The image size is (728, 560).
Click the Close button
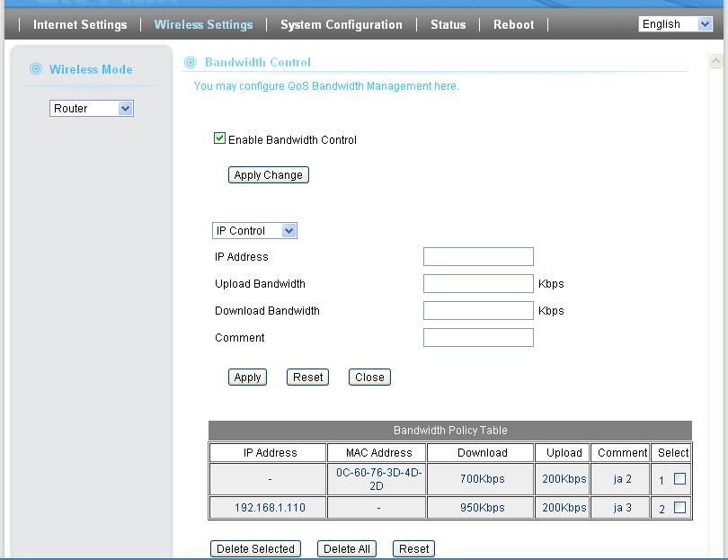coord(369,377)
